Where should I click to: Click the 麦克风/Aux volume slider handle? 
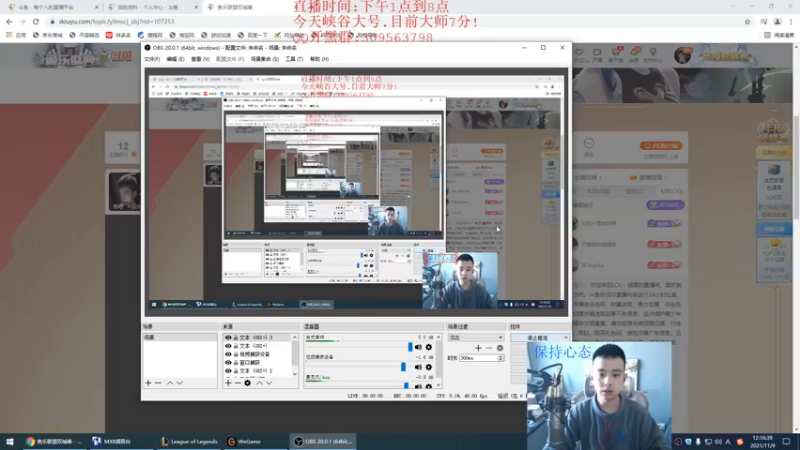406,386
